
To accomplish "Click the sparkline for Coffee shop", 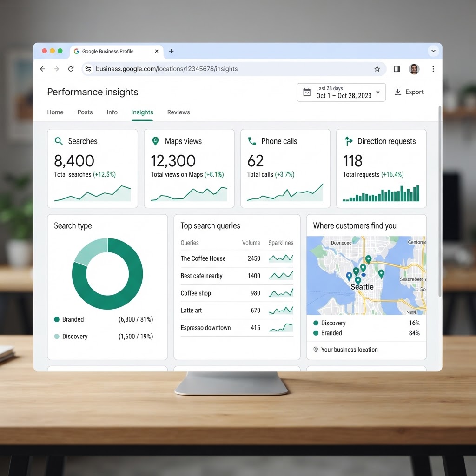I will [281, 293].
